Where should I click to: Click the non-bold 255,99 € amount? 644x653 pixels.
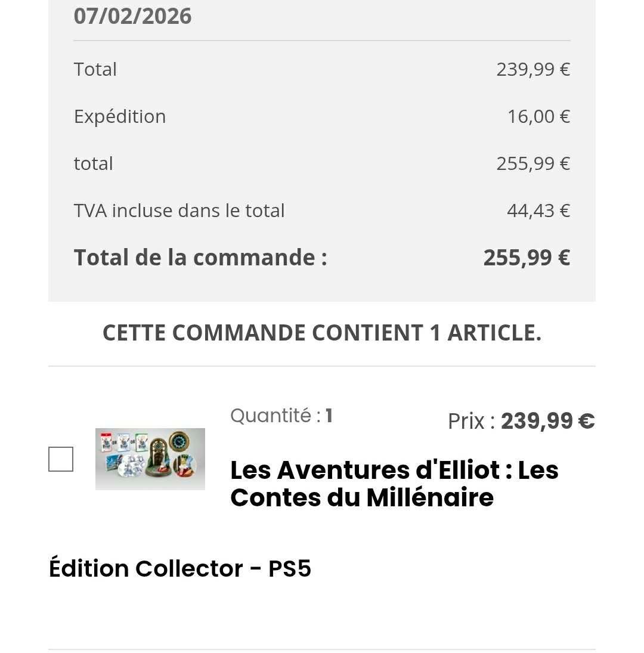click(533, 163)
